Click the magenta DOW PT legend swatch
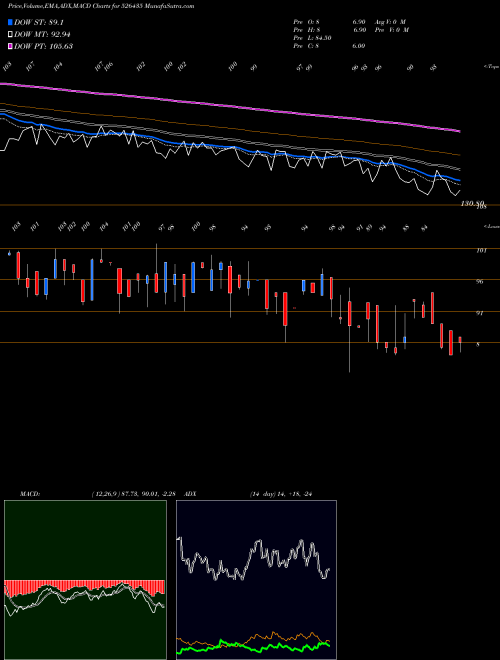The height and width of the screenshot is (660, 500). point(10,46)
